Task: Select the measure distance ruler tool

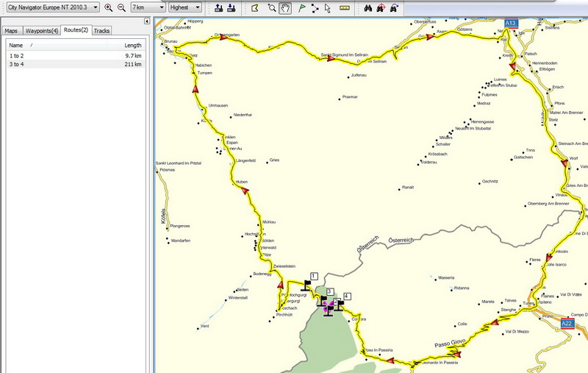Action: [x=345, y=8]
